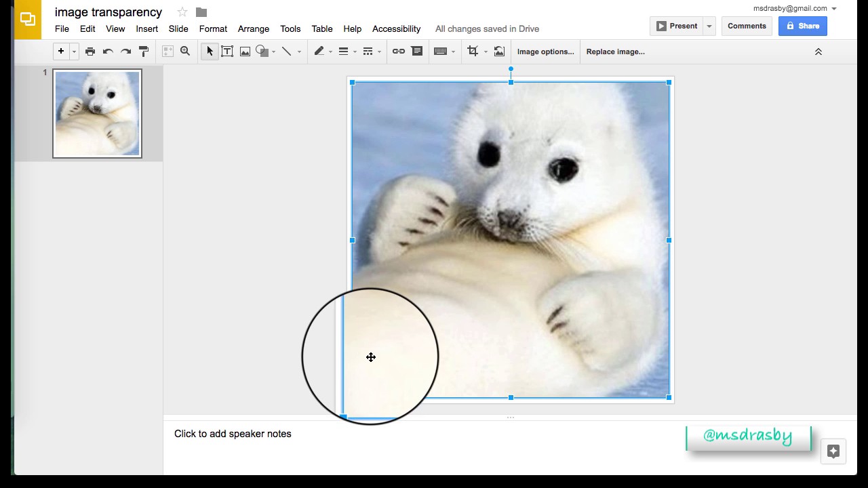This screenshot has height=488, width=868.
Task: Click the image transparency document title
Action: [108, 12]
